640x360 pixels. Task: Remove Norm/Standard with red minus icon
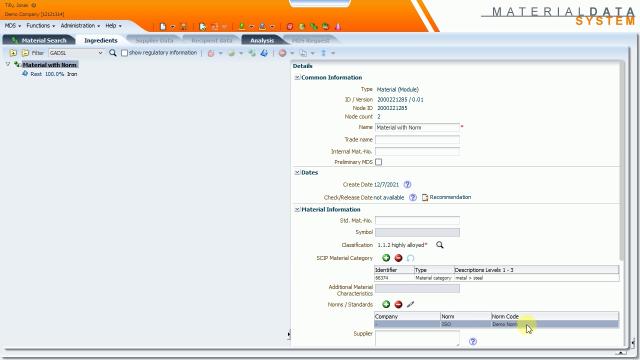398,304
